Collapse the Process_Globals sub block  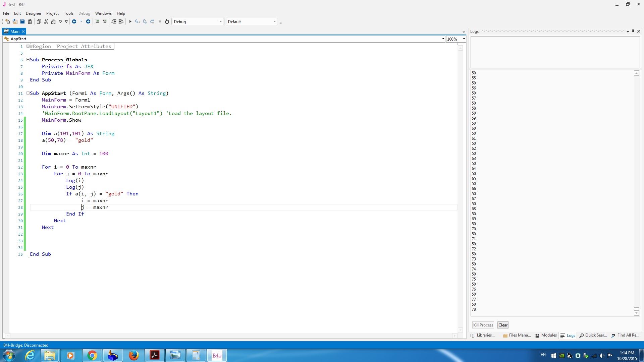[28, 60]
